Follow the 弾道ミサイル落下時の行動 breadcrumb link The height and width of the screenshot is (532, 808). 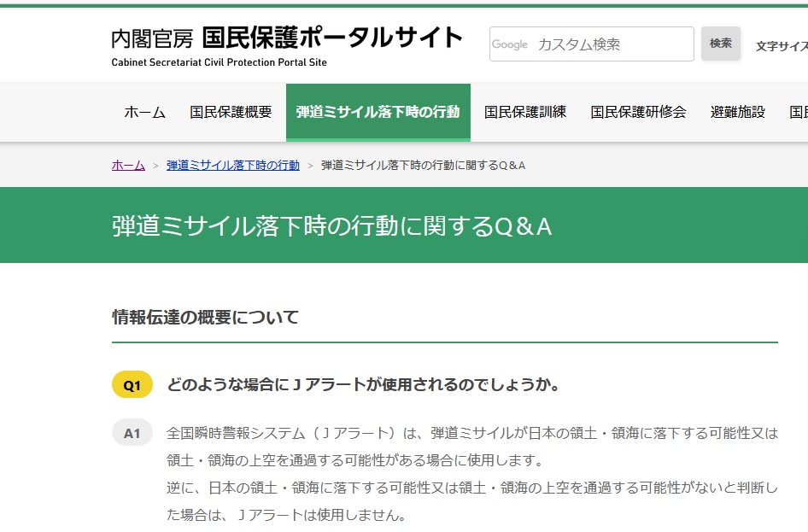point(233,166)
